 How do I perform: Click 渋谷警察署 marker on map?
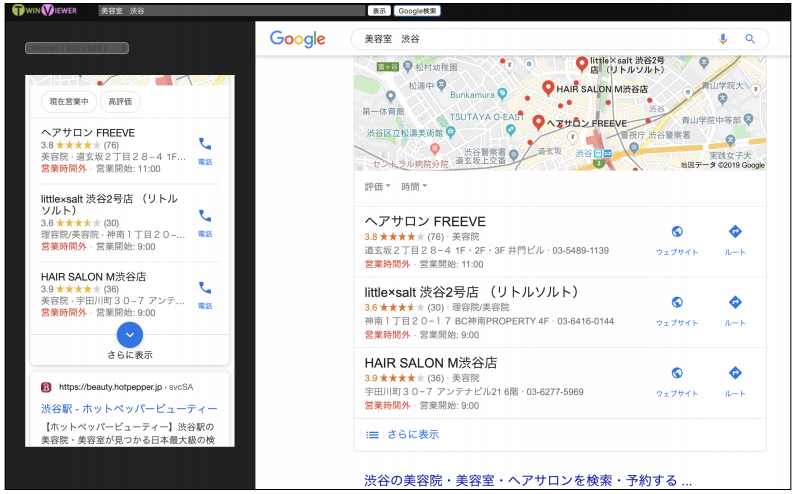click(514, 154)
